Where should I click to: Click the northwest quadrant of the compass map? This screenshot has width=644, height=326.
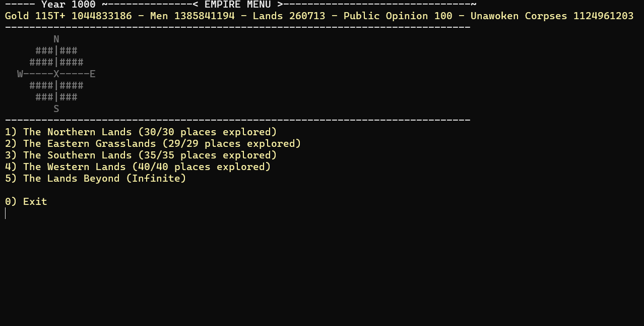tap(42, 57)
